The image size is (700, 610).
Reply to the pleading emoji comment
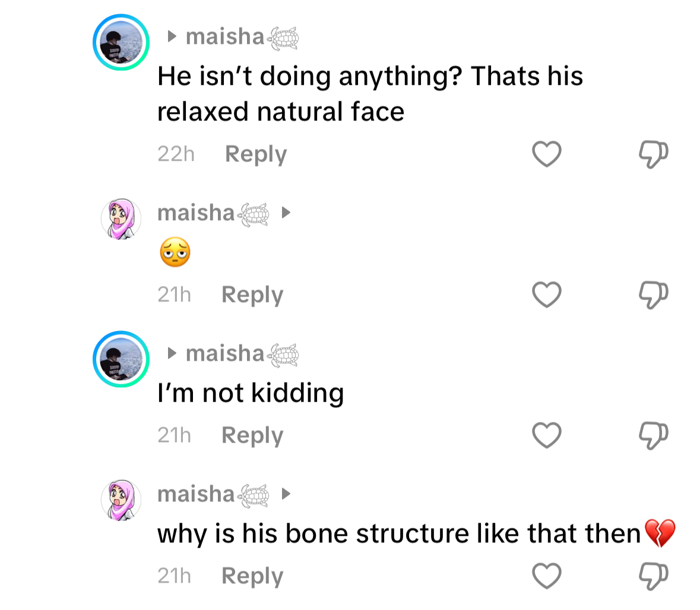(x=252, y=295)
